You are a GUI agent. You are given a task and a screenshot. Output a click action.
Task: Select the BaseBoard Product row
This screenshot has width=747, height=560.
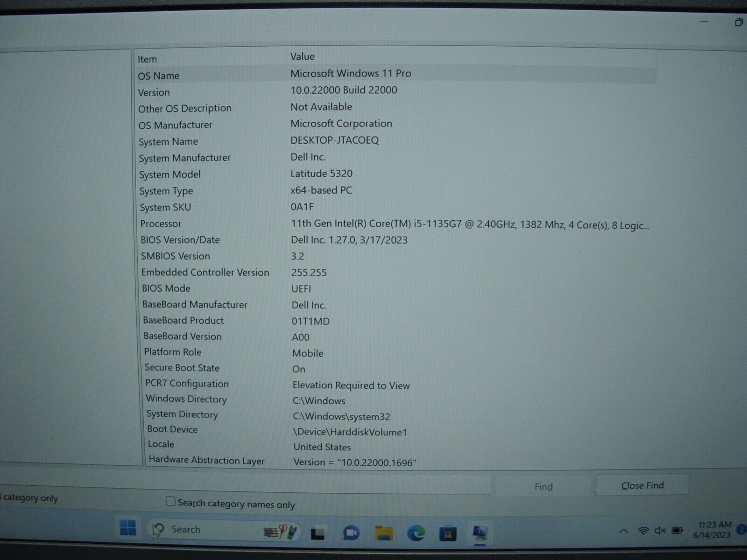coord(398,321)
